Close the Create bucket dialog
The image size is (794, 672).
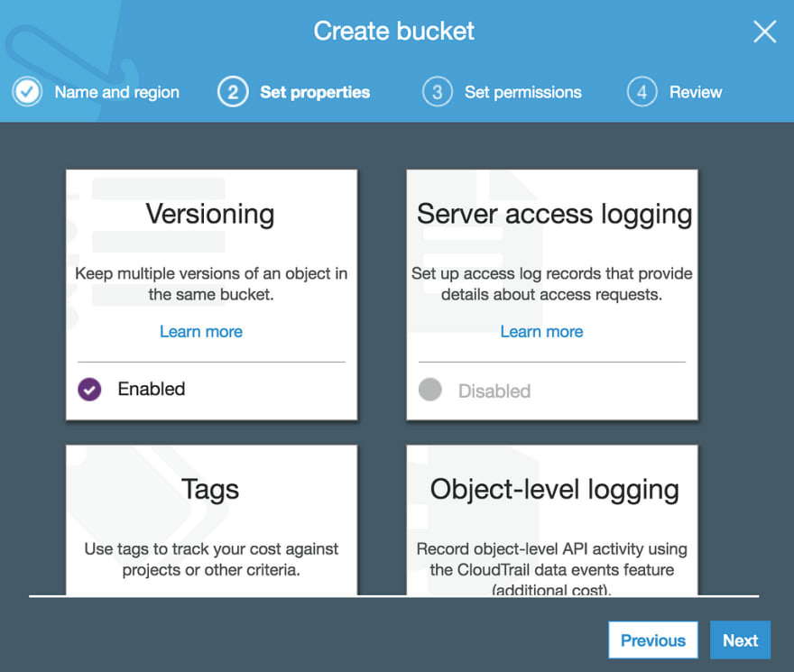[764, 32]
